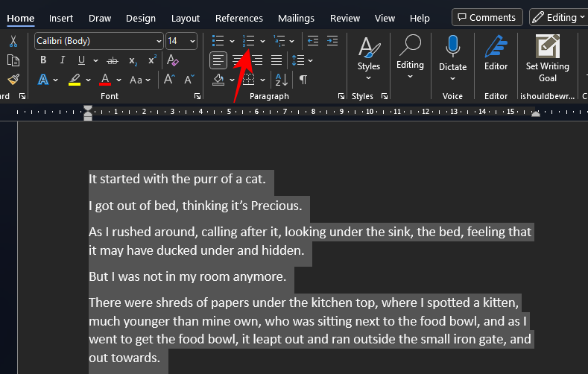Open the View tab
This screenshot has height=374, width=588.
[x=385, y=19]
